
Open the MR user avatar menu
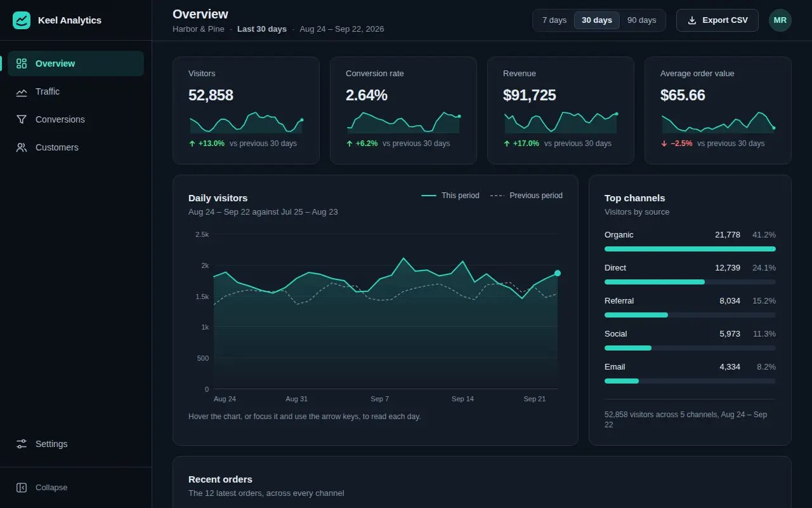tap(780, 20)
